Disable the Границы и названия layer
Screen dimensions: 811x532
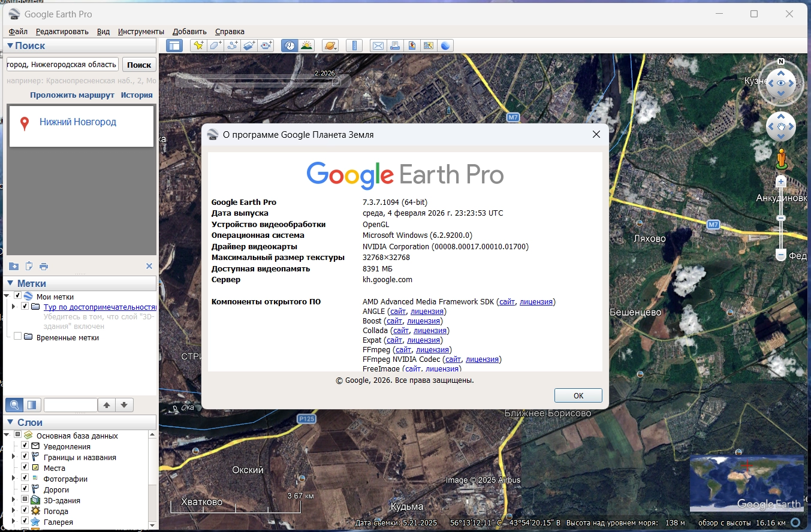click(25, 457)
